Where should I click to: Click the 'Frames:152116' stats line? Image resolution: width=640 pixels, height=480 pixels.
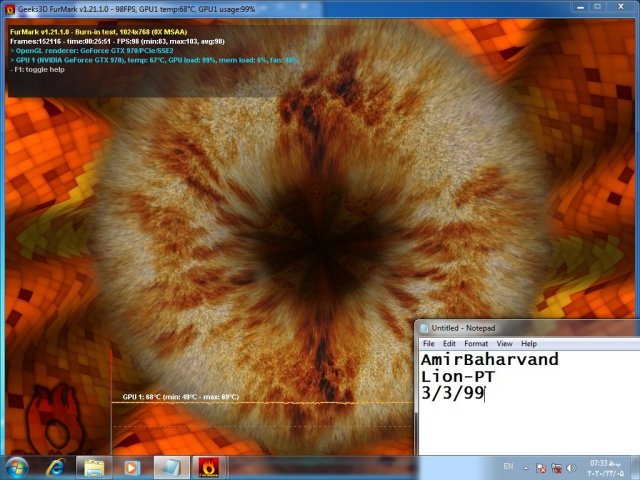[x=117, y=41]
